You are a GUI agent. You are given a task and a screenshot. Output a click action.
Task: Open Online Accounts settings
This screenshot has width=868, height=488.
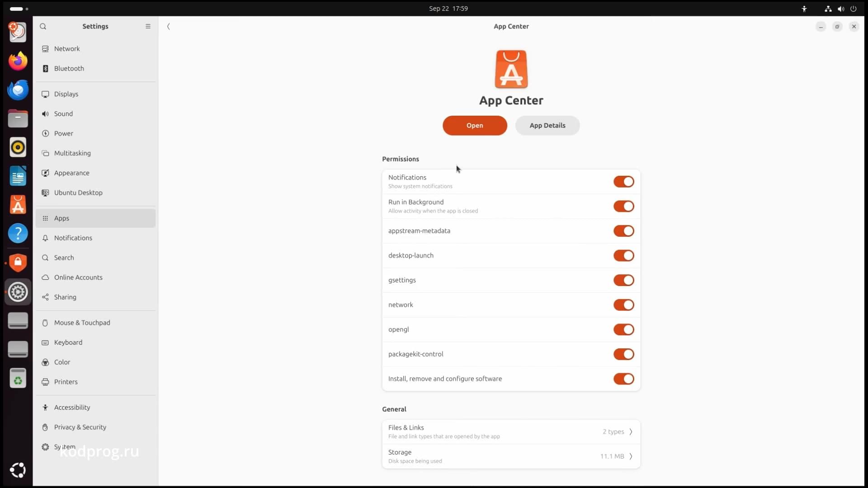95,277
